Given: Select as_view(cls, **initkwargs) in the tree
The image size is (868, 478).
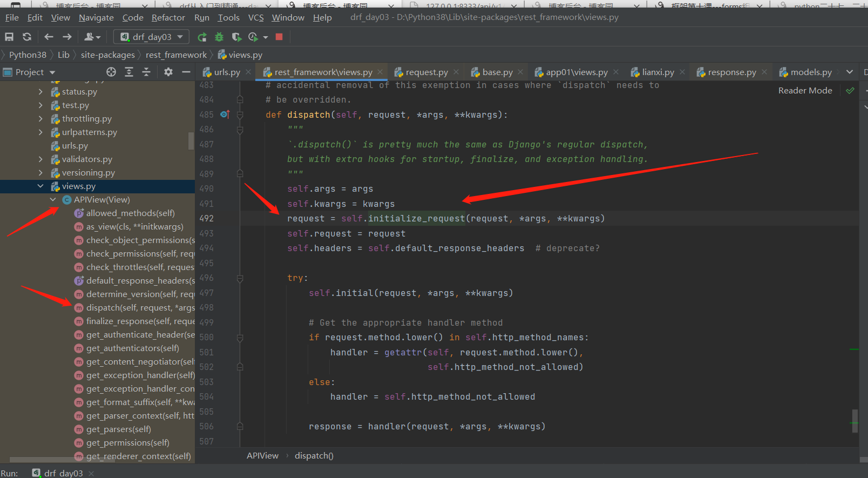Looking at the screenshot, I should tap(135, 227).
